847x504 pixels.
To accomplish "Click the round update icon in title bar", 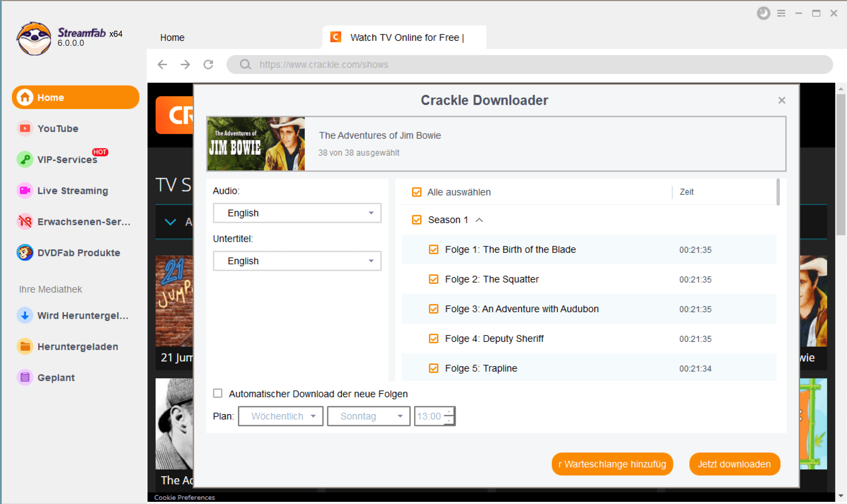I will point(763,13).
